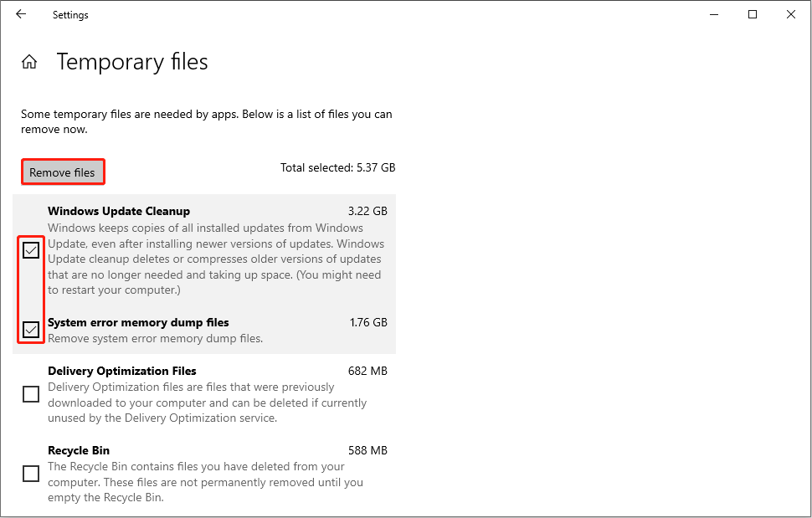Click 588 MB beside Recycle Bin
Image resolution: width=812 pixels, height=518 pixels.
366,450
